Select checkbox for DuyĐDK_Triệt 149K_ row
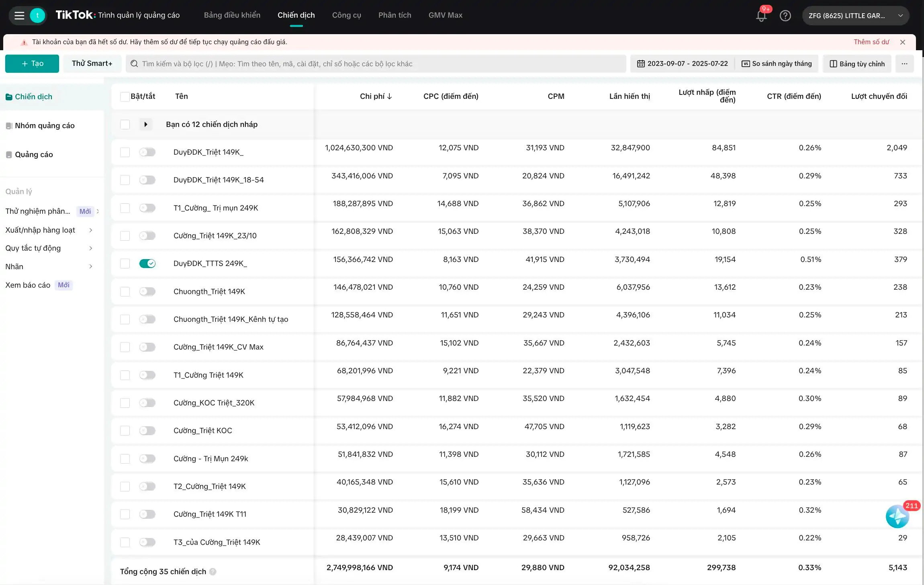Image resolution: width=924 pixels, height=585 pixels. [x=125, y=152]
